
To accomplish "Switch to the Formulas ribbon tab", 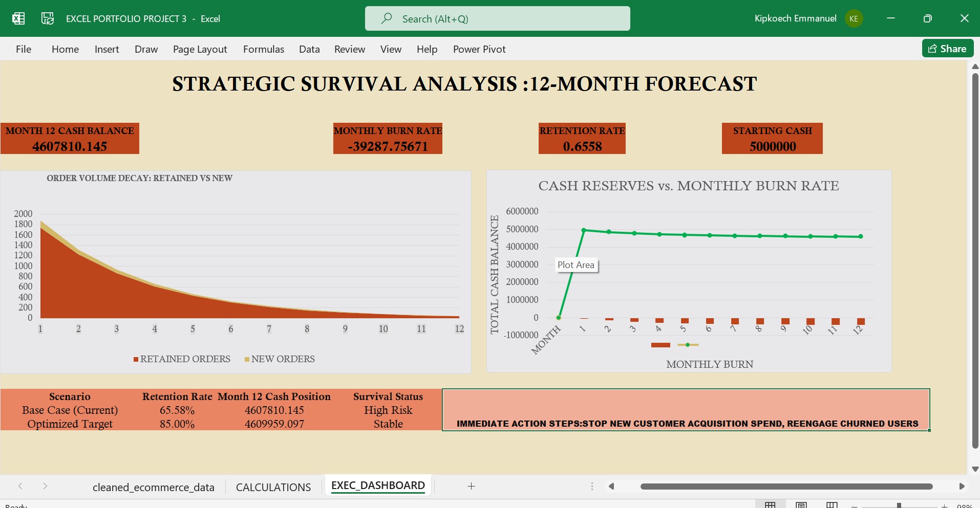I will tap(263, 49).
